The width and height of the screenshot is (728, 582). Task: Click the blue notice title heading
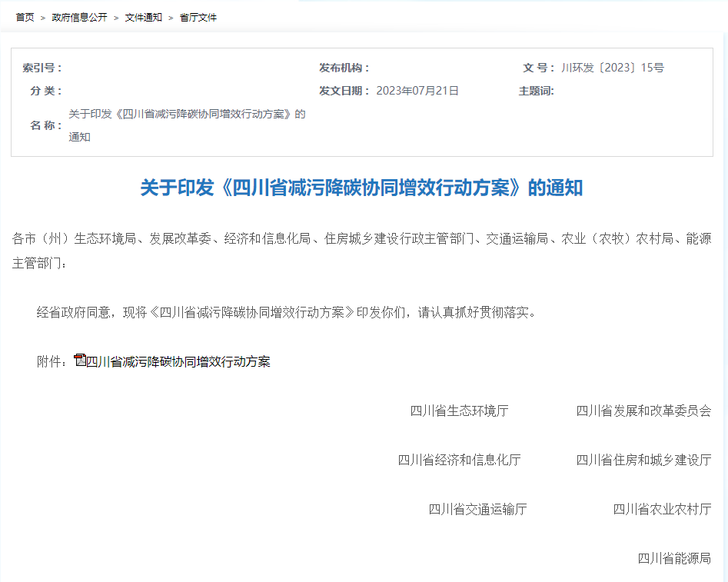click(361, 188)
